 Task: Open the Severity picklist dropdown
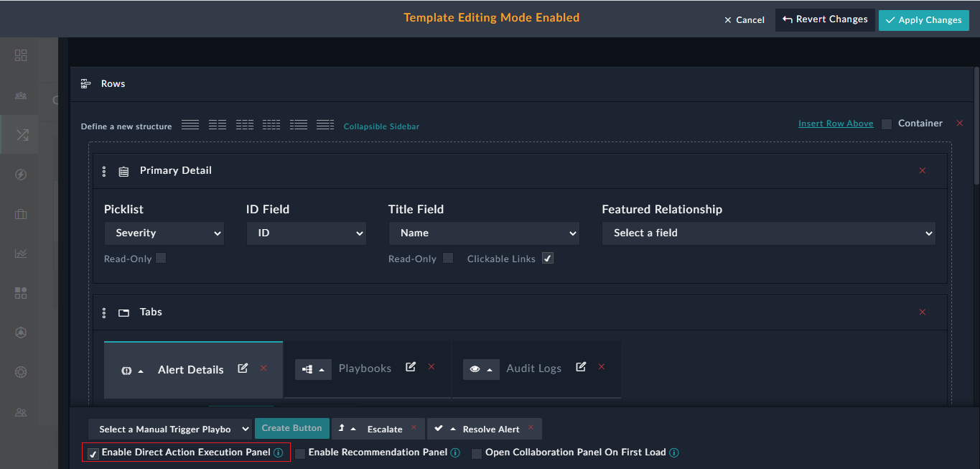(x=164, y=233)
